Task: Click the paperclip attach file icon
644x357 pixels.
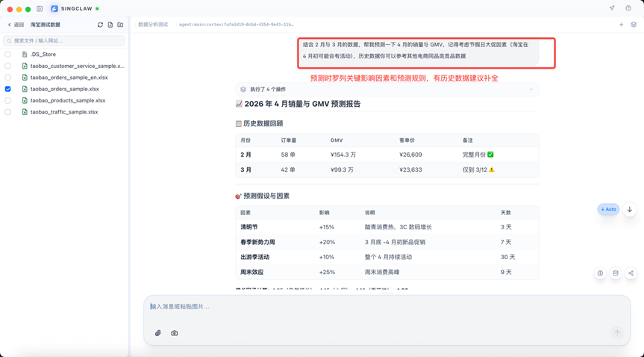Action: tap(158, 333)
